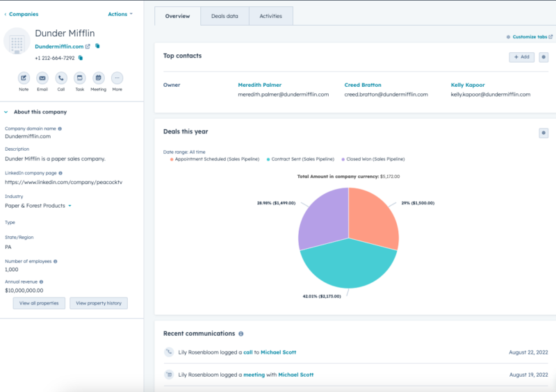Image resolution: width=556 pixels, height=392 pixels.
Task: Click the Number of employees value 1,000
Action: 11,270
